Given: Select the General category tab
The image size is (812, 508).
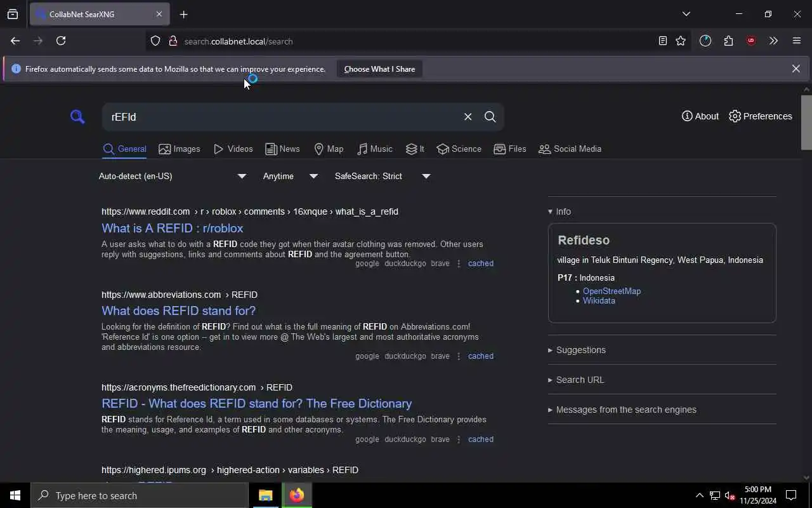Looking at the screenshot, I should [x=124, y=149].
